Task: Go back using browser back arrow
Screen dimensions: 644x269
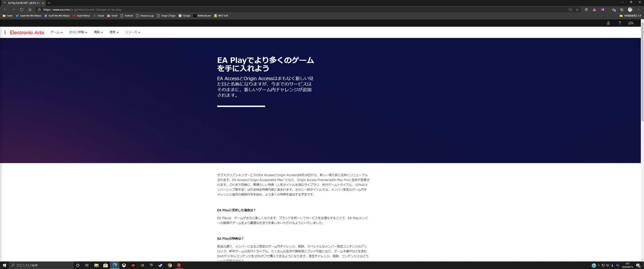Action: pyautogui.click(x=5, y=9)
